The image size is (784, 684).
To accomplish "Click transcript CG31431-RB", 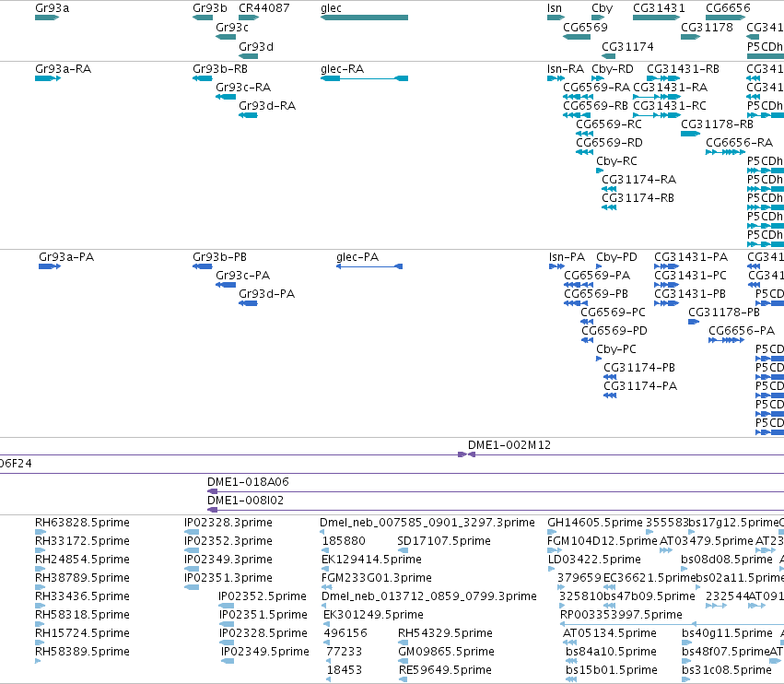I will (x=683, y=68).
